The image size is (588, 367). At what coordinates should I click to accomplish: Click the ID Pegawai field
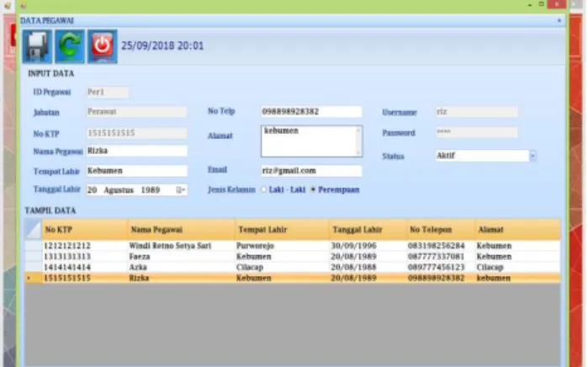pyautogui.click(x=108, y=92)
